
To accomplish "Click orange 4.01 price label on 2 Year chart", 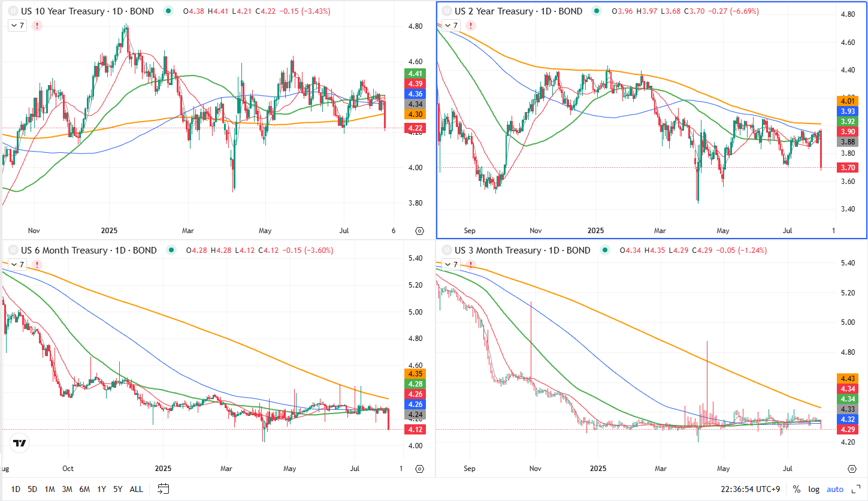I will (848, 101).
